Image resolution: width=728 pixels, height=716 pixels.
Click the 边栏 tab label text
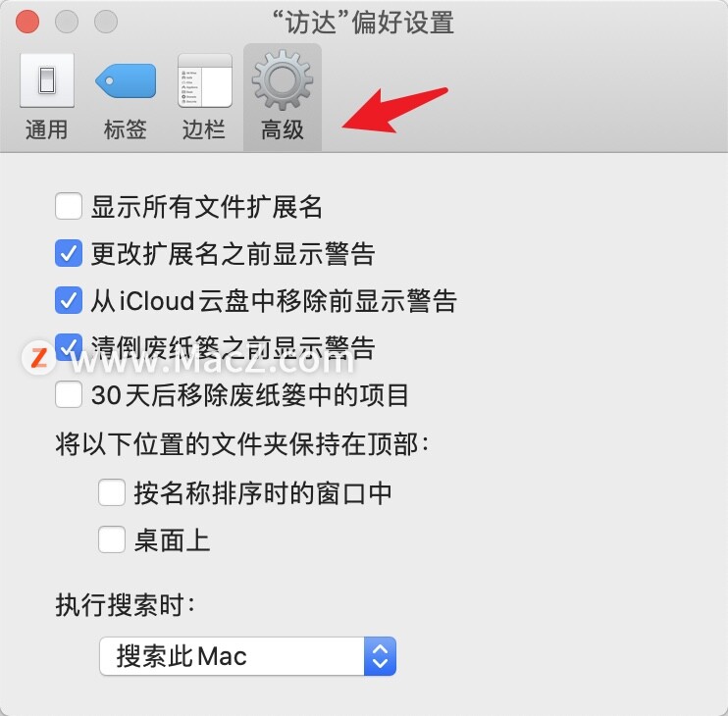[x=204, y=129]
